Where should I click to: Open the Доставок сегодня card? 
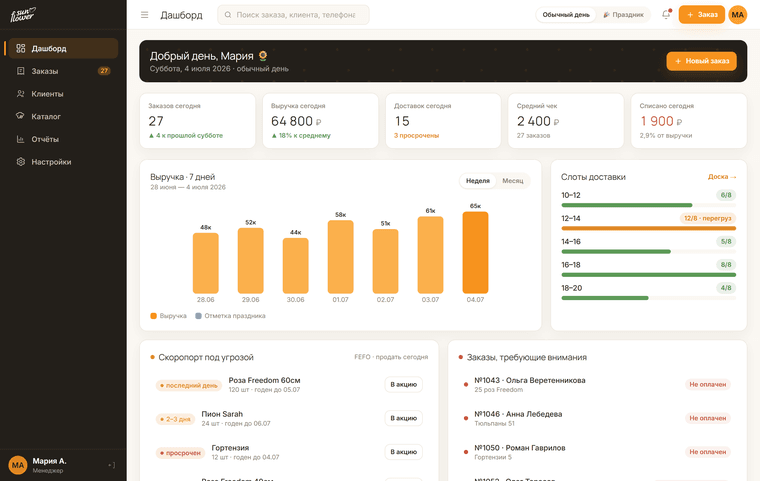coord(443,121)
